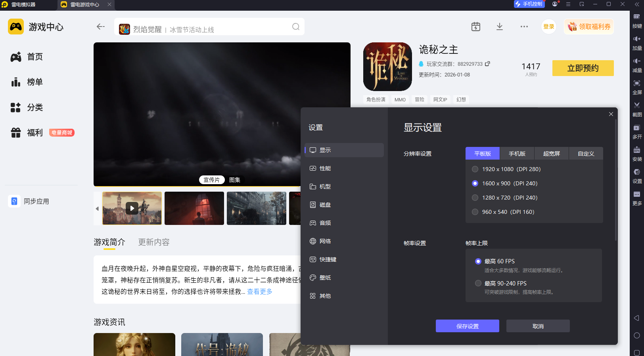
Task: Switch to the 手机版 resolution tab
Action: [x=517, y=154]
